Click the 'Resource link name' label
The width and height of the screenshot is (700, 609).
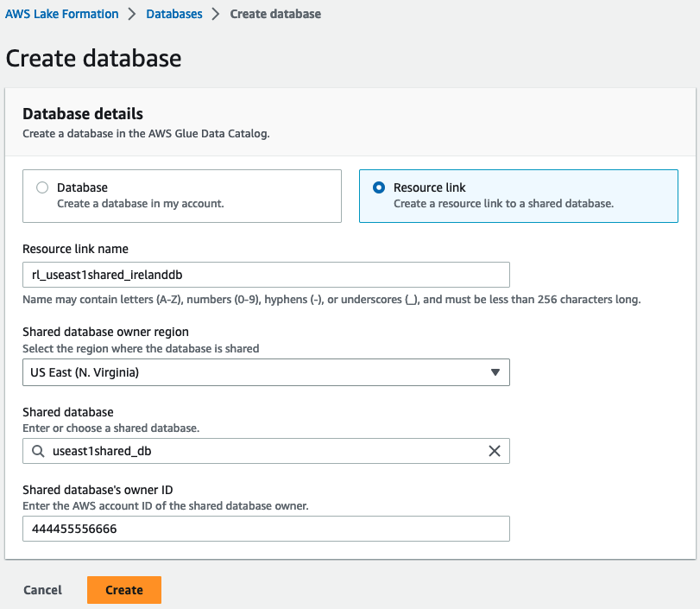pyautogui.click(x=75, y=249)
